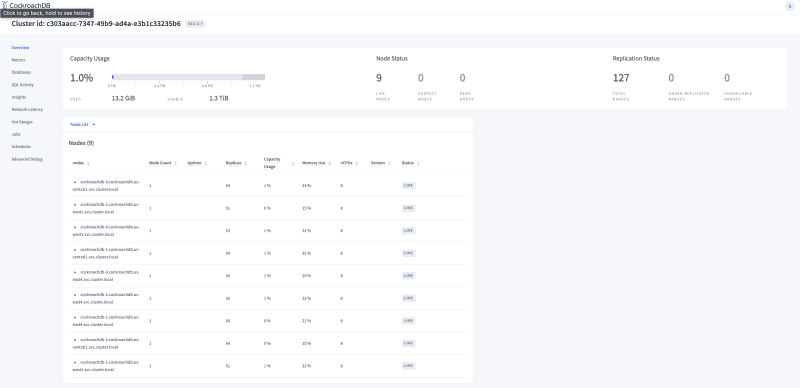
Task: Expand the cockroachdb-1 us-east4 node row
Action: 75,317
